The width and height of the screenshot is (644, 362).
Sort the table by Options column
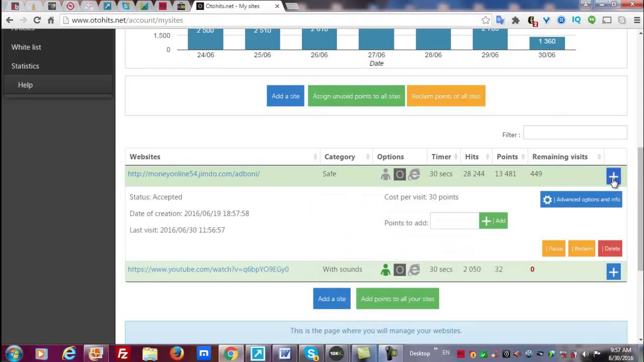coord(400,157)
